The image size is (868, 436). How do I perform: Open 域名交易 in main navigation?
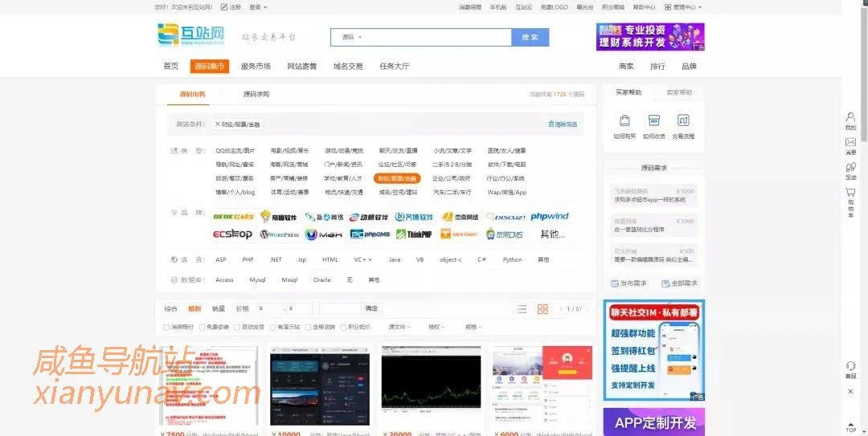point(348,67)
